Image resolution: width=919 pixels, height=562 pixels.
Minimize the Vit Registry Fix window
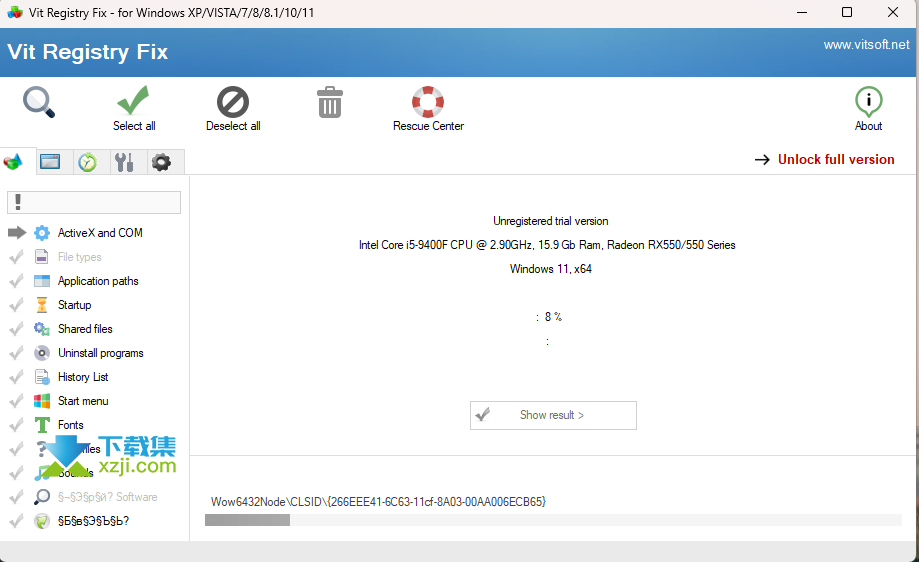coord(802,12)
